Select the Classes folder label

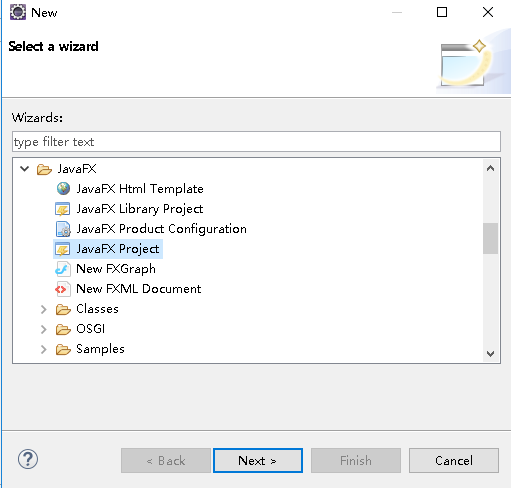pyautogui.click(x=97, y=309)
